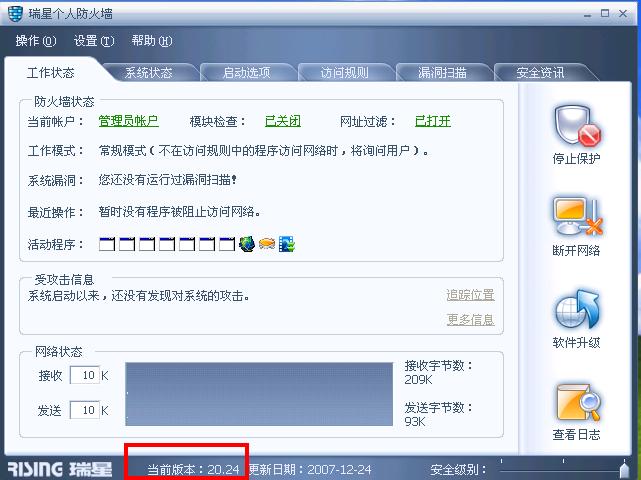Click the 已关闭 module check link
Screen dimensions: 641x480
click(x=283, y=121)
